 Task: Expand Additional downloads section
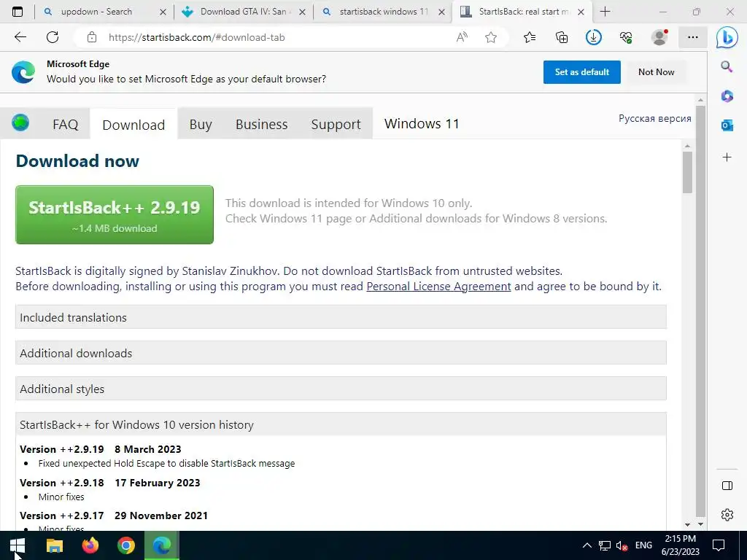pos(341,353)
